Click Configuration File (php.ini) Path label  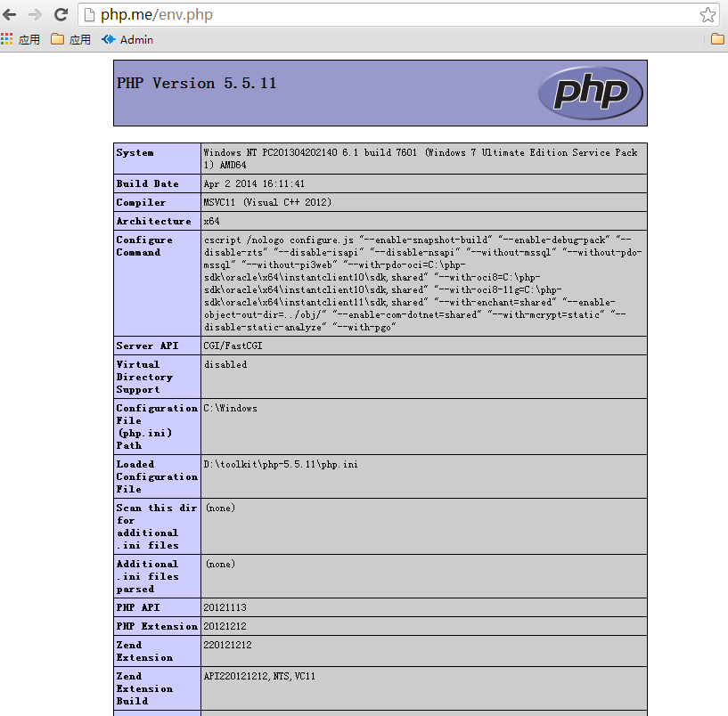[157, 427]
